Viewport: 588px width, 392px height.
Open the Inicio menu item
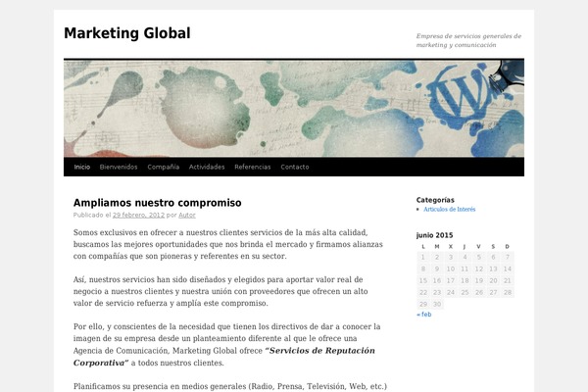point(82,167)
